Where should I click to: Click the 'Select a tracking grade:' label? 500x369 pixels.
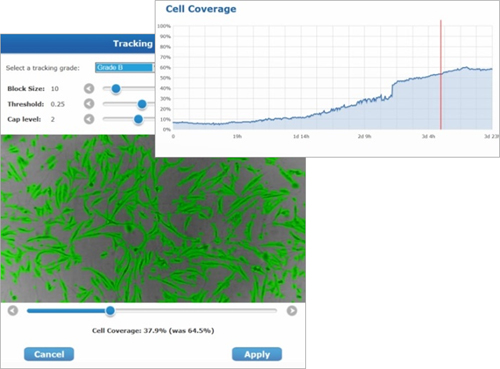[43, 68]
